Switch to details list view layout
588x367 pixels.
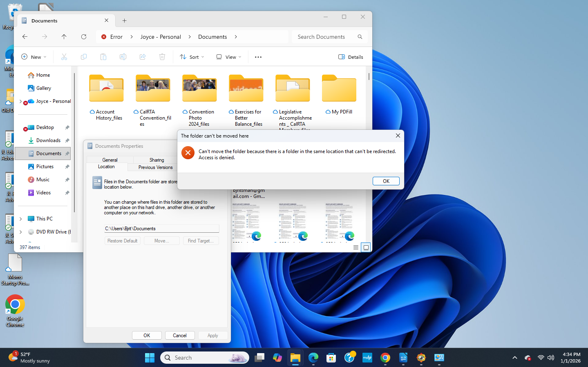click(x=356, y=247)
